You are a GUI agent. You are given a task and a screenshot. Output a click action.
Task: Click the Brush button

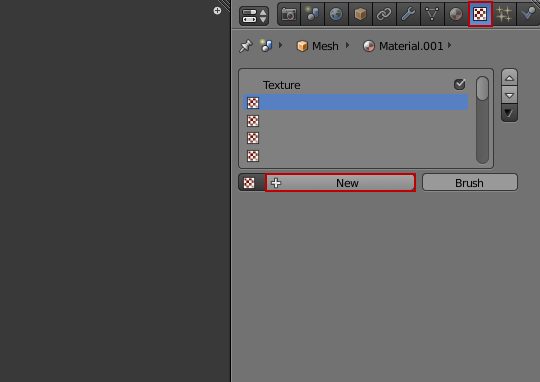point(470,183)
